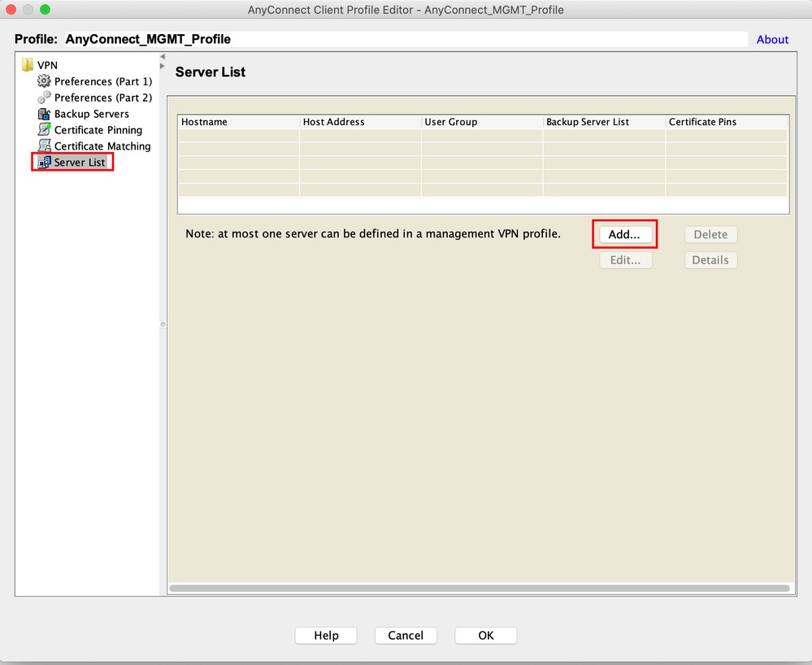Click the disabled Delete button
The width and height of the screenshot is (812, 665).
pos(710,234)
